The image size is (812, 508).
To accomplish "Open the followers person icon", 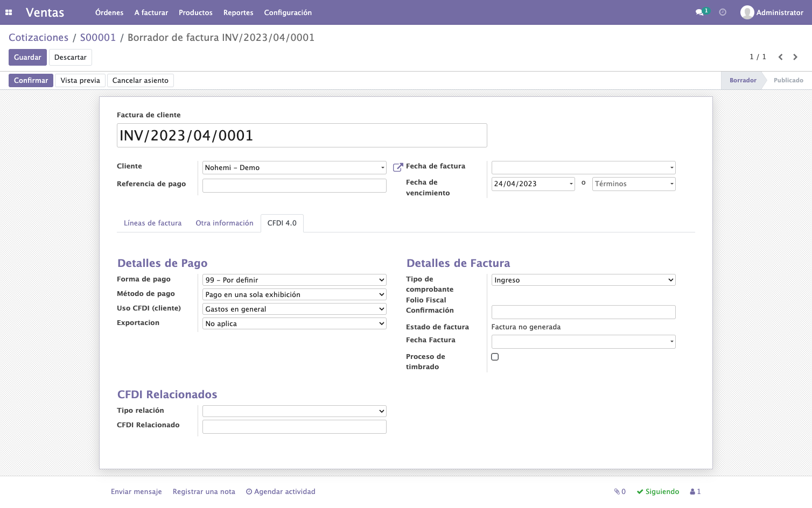I will tap(692, 491).
